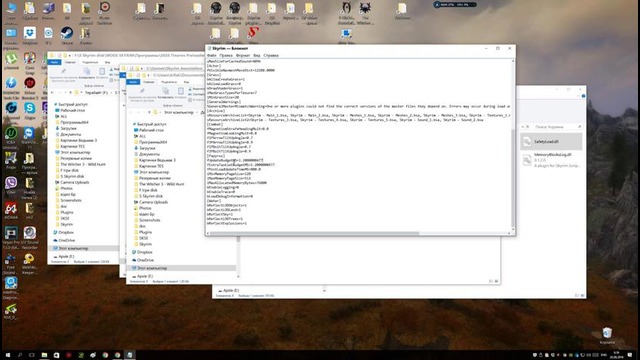Click the right arrow of Notepad's horizontal scrollbar

click(x=509, y=233)
